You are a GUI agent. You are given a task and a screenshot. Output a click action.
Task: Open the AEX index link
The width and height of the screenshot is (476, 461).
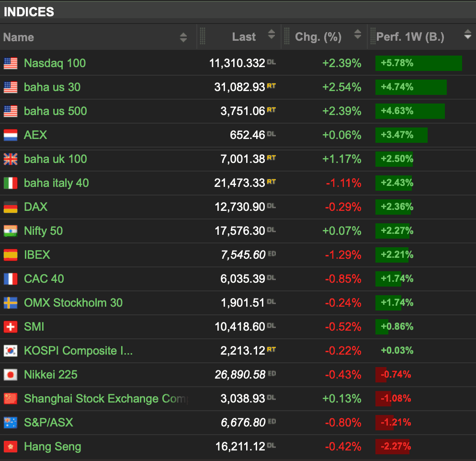click(35, 135)
